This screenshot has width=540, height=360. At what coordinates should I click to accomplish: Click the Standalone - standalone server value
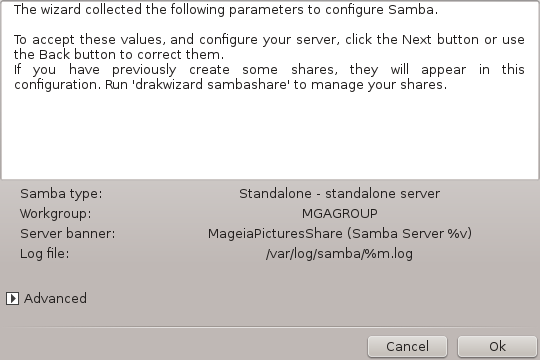[340, 194]
